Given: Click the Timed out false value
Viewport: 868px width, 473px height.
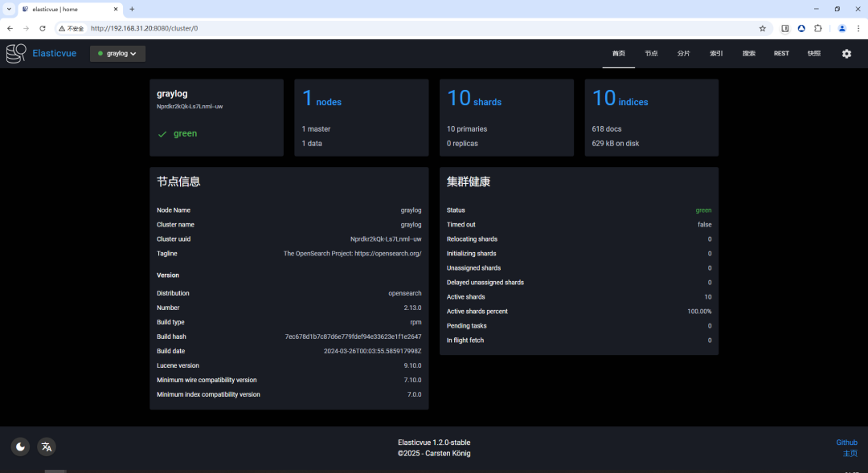Looking at the screenshot, I should pyautogui.click(x=705, y=225).
